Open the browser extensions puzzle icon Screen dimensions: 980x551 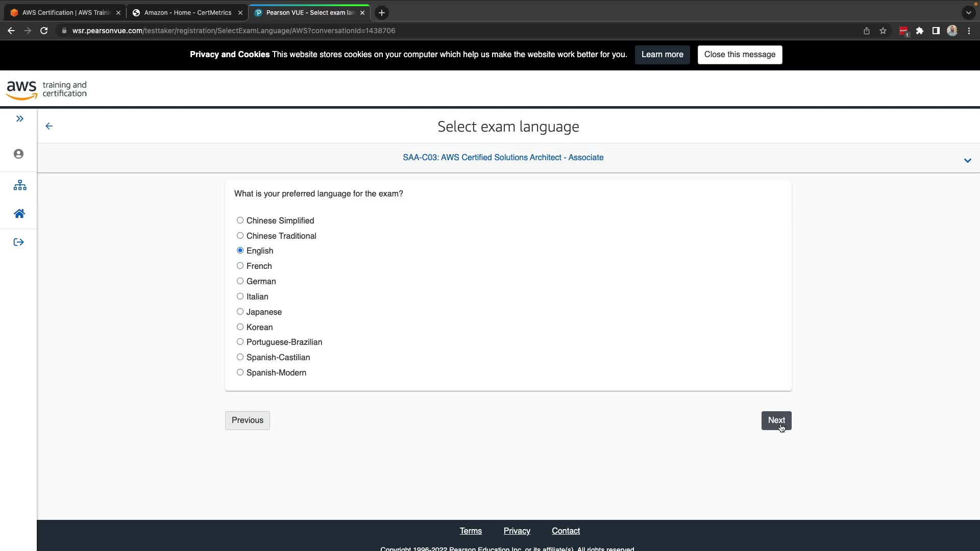pos(919,31)
